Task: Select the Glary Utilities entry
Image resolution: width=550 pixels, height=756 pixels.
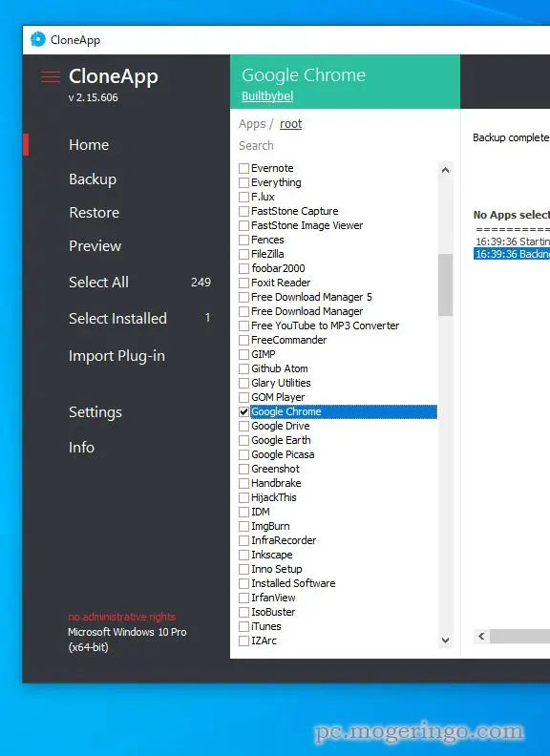Action: coord(281,383)
